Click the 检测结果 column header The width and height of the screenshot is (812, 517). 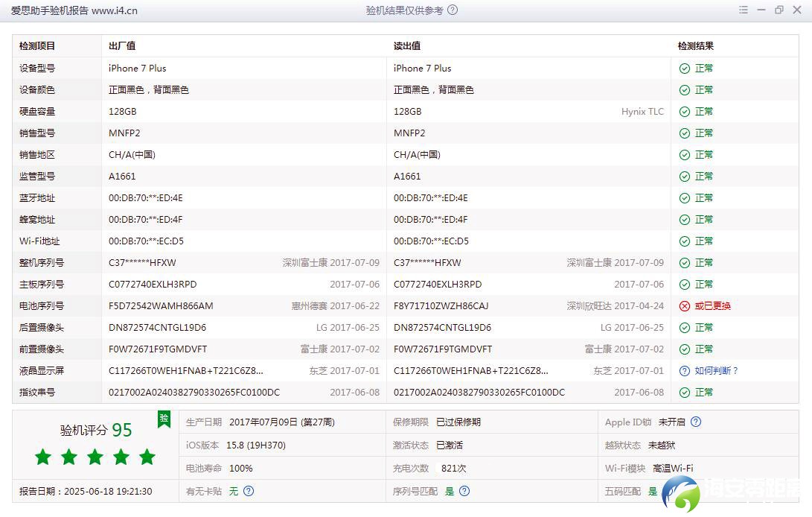694,45
